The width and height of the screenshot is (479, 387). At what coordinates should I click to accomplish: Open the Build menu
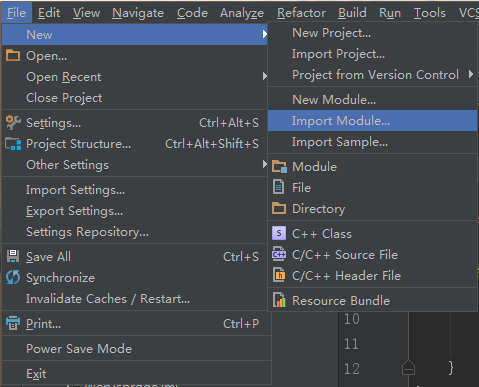[x=352, y=13]
